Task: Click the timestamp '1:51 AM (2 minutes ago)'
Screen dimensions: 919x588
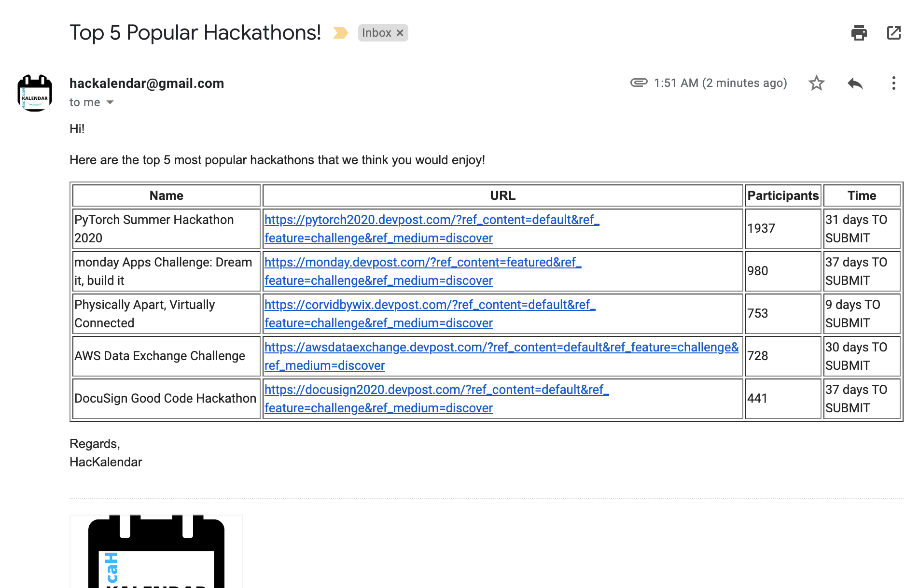Action: pos(720,83)
